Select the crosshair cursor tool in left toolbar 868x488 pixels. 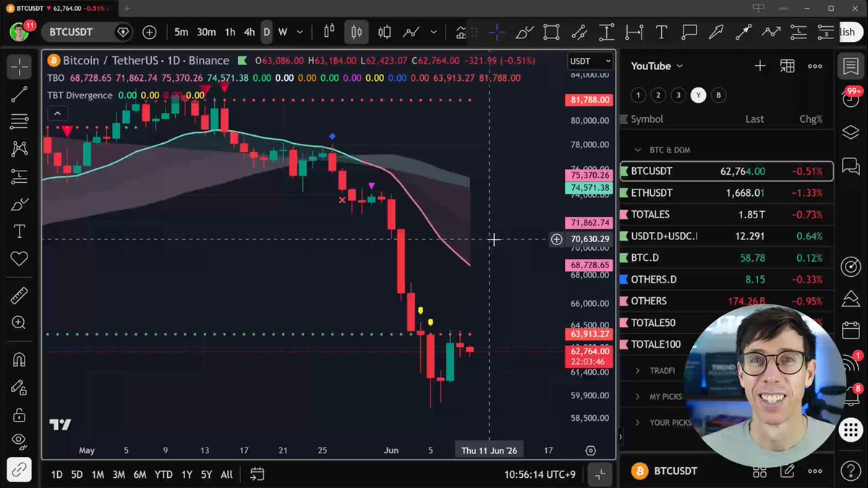pos(20,67)
